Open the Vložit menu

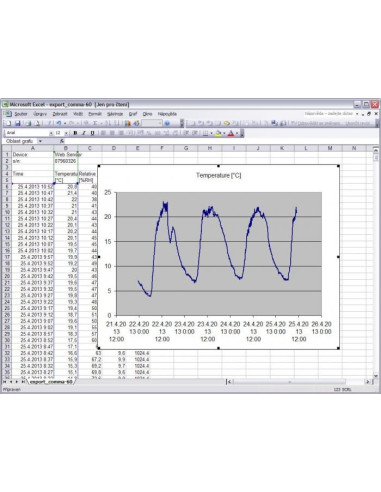78,114
